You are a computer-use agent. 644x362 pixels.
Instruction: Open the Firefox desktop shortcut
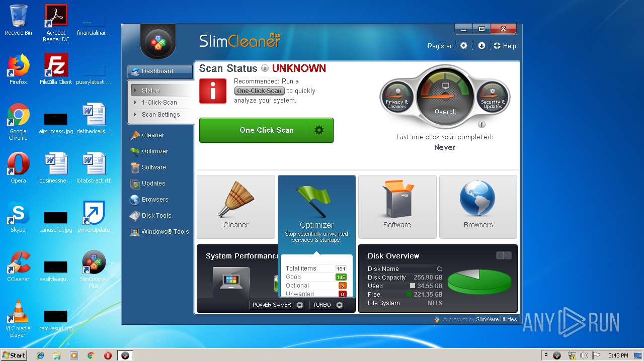point(18,69)
